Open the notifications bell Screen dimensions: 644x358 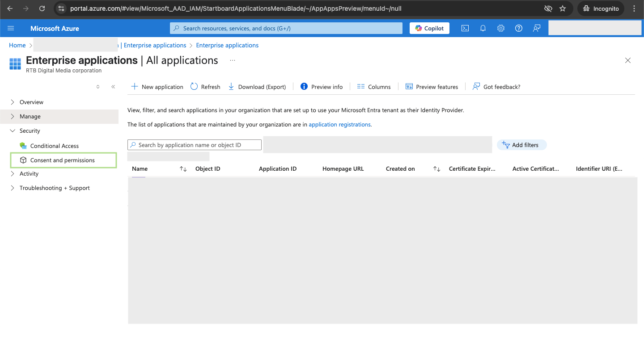[x=483, y=28]
